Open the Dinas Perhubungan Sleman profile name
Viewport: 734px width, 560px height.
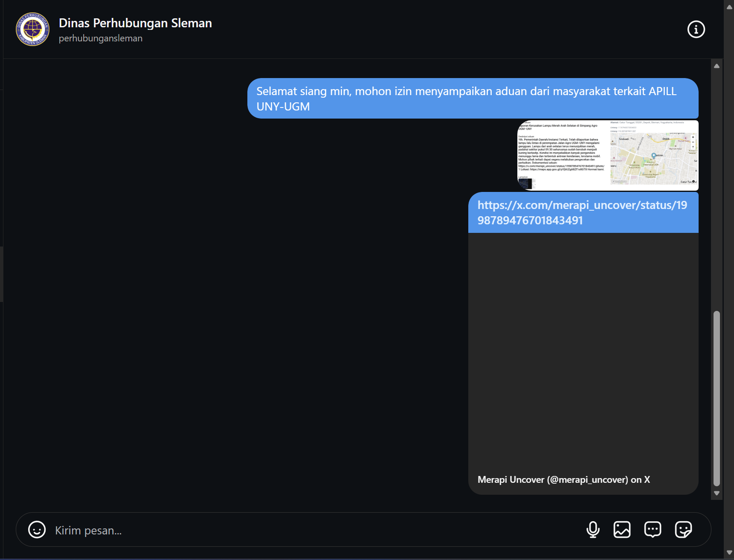click(x=135, y=23)
